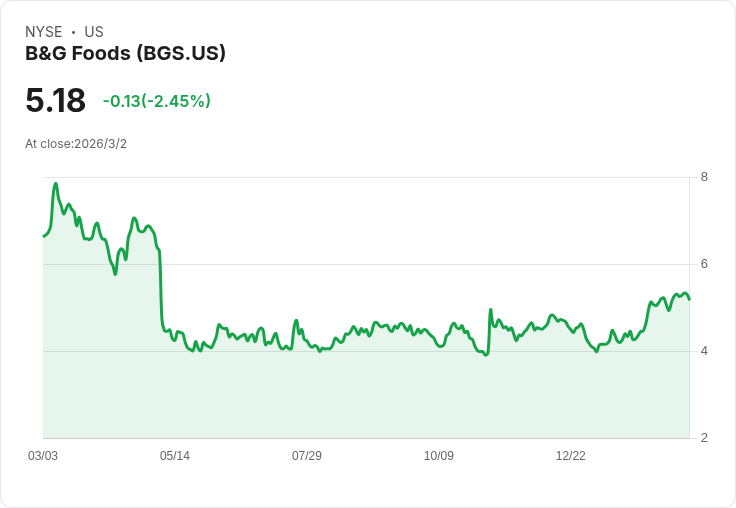This screenshot has width=736, height=508.
Task: Click the current price 5.18
Action: (55, 101)
